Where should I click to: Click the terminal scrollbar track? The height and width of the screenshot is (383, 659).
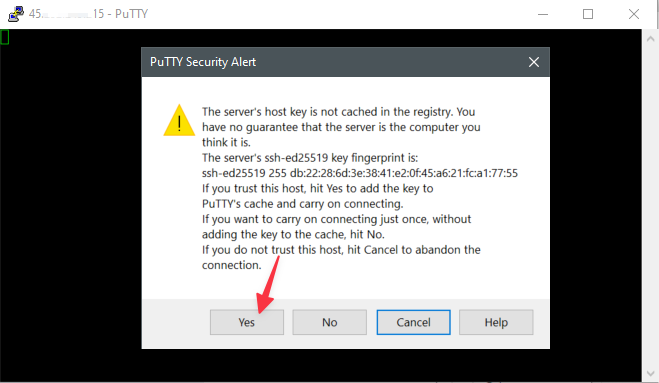tap(650, 206)
